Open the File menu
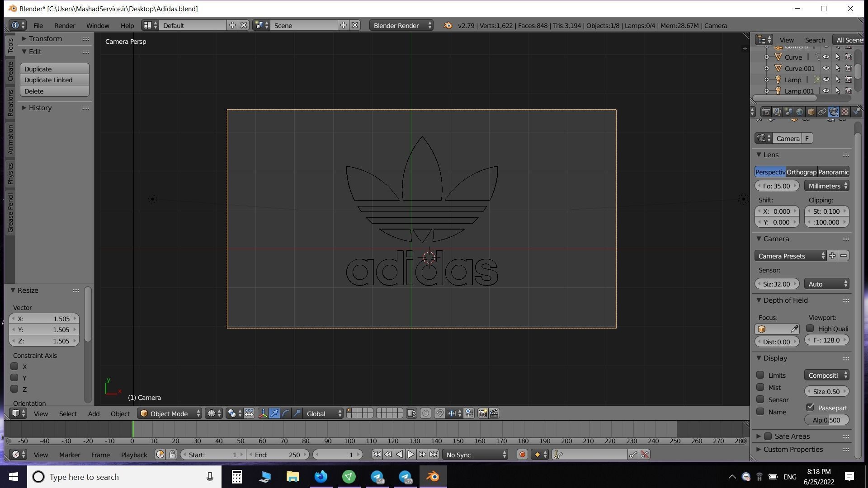Viewport: 868px width, 488px height. tap(38, 25)
